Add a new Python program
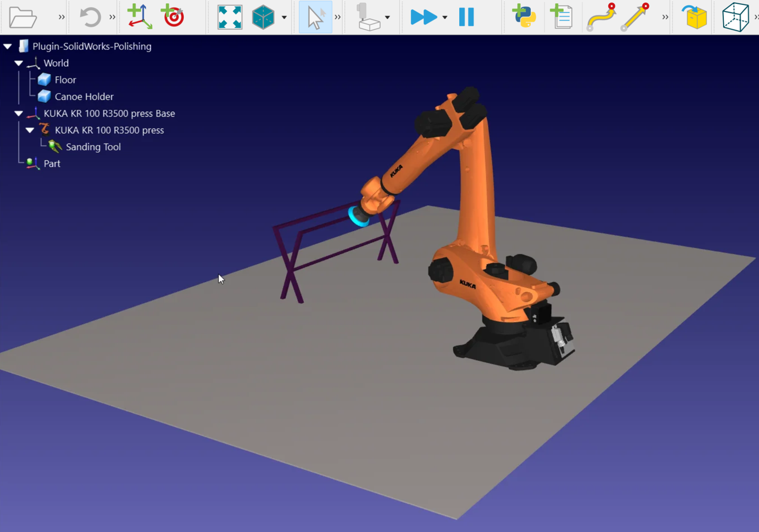Image resolution: width=759 pixels, height=532 pixels. 524,17
